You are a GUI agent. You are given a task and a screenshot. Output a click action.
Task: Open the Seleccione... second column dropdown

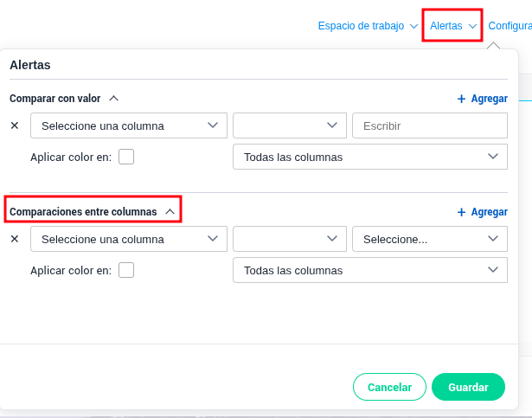pos(430,239)
